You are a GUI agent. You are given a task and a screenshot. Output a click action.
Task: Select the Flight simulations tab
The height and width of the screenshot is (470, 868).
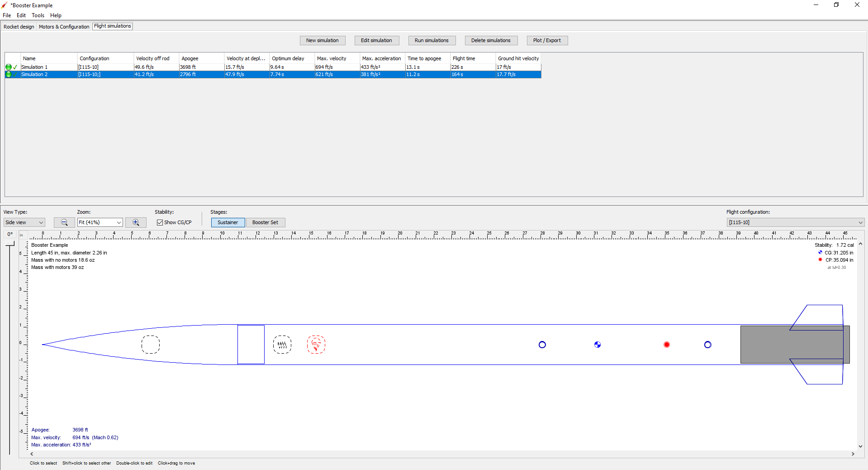[x=113, y=26]
